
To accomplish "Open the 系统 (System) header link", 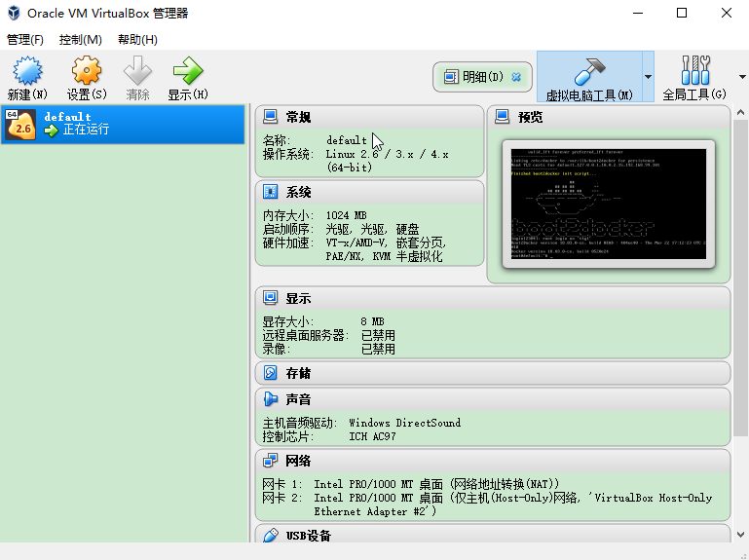I will click(299, 192).
